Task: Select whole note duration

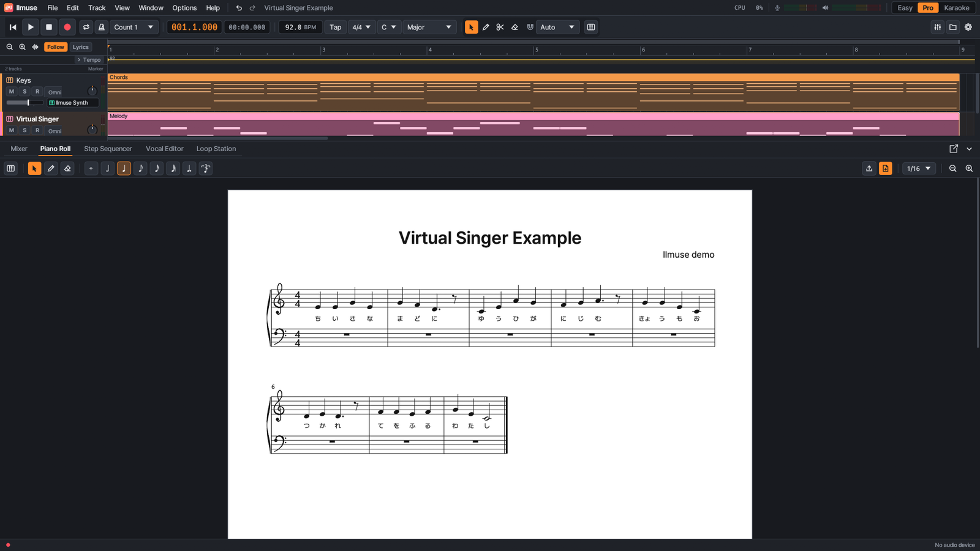Action: 91,168
